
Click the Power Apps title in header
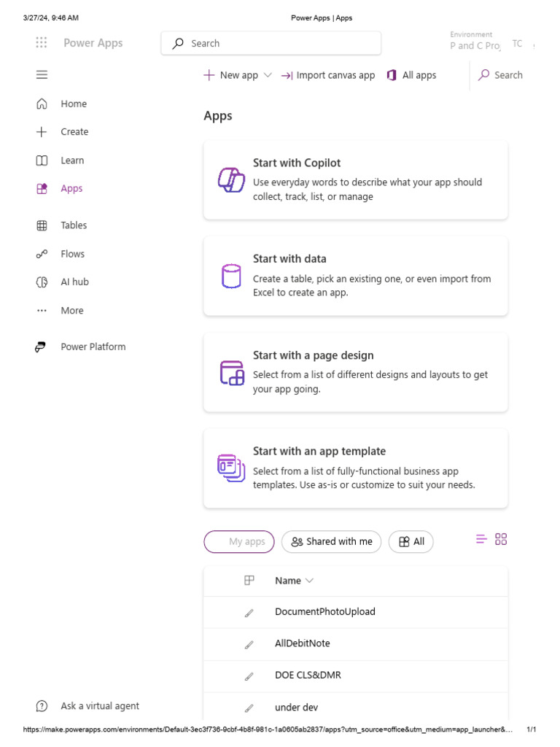pyautogui.click(x=93, y=43)
